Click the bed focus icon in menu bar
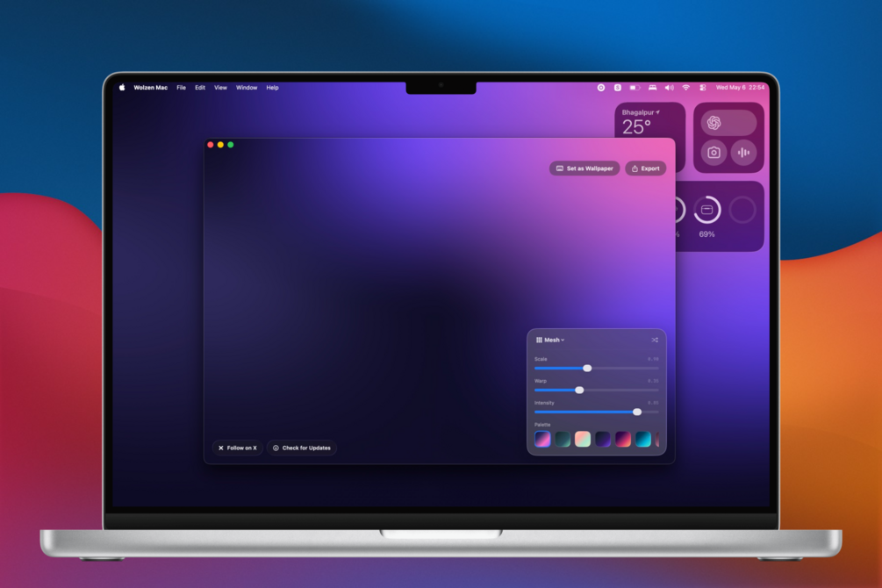This screenshot has width=882, height=588. [652, 87]
